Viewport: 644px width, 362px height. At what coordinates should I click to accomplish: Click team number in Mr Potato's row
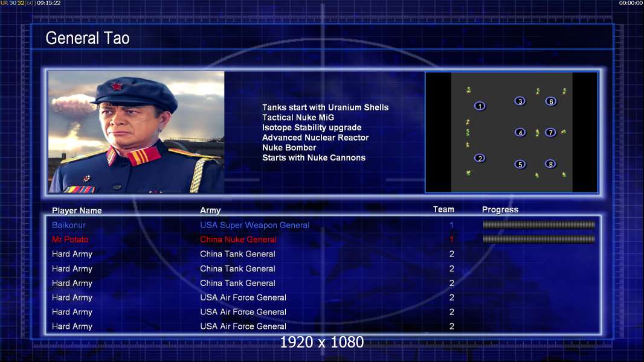[451, 240]
